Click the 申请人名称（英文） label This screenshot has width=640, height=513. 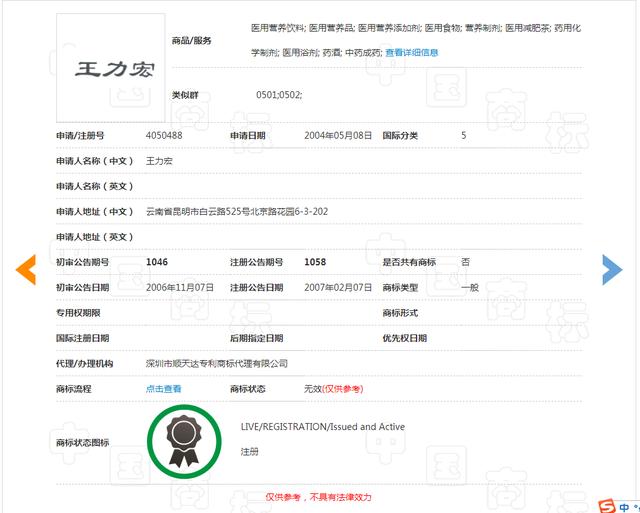tap(95, 187)
